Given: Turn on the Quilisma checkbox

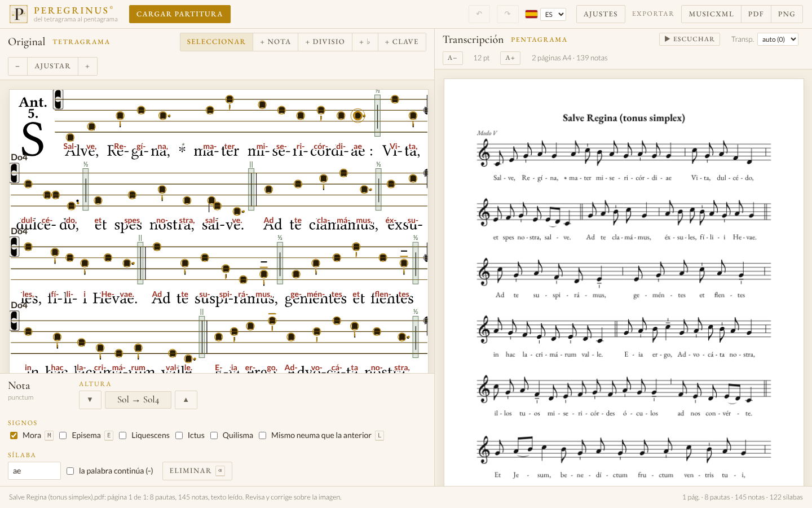Looking at the screenshot, I should click(214, 435).
